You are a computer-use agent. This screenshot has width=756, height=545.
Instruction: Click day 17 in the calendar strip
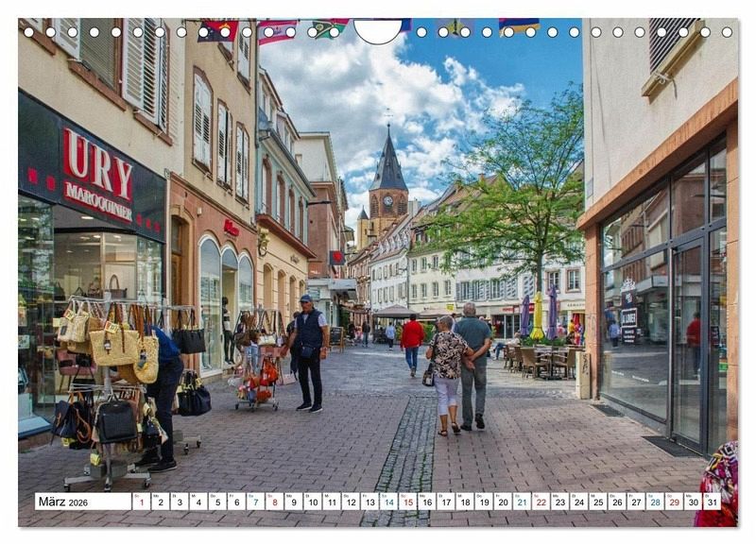click(x=446, y=502)
